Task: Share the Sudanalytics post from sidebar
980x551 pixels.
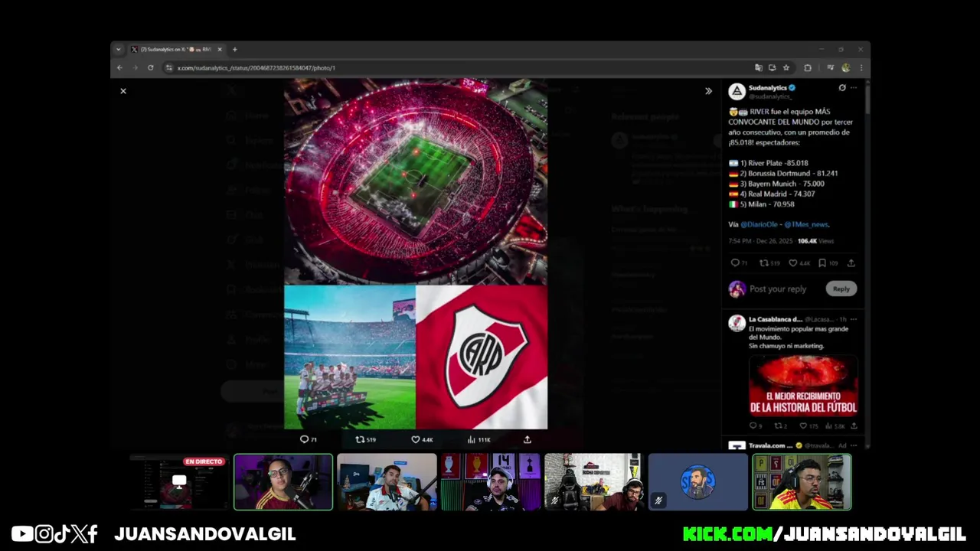Action: (851, 263)
